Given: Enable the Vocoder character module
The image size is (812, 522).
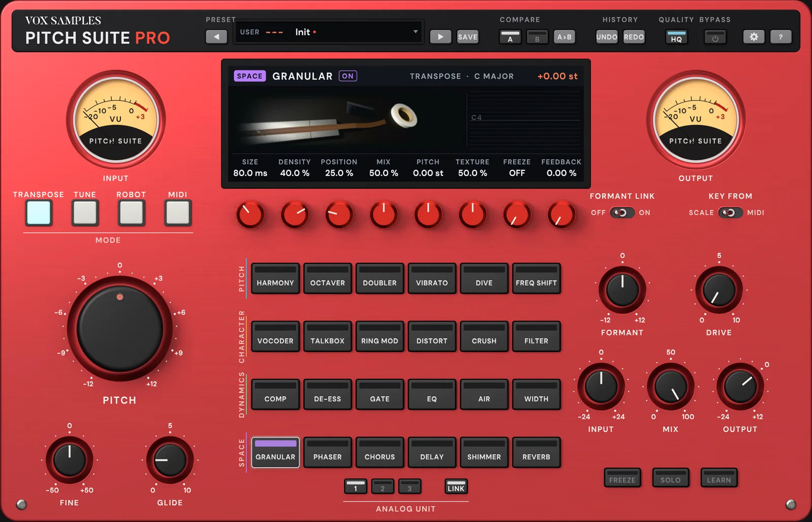Looking at the screenshot, I should click(x=275, y=336).
